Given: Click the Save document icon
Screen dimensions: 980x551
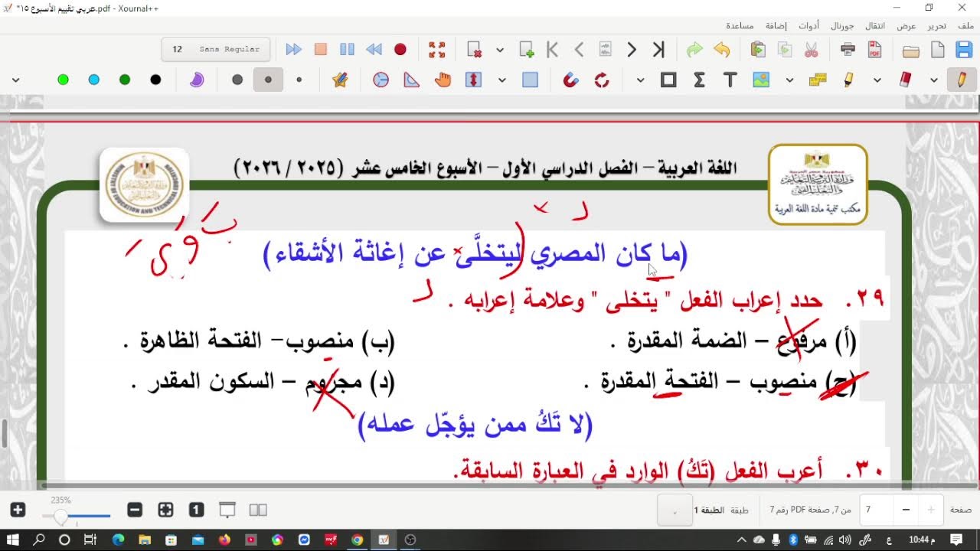Looking at the screenshot, I should pyautogui.click(x=964, y=50).
